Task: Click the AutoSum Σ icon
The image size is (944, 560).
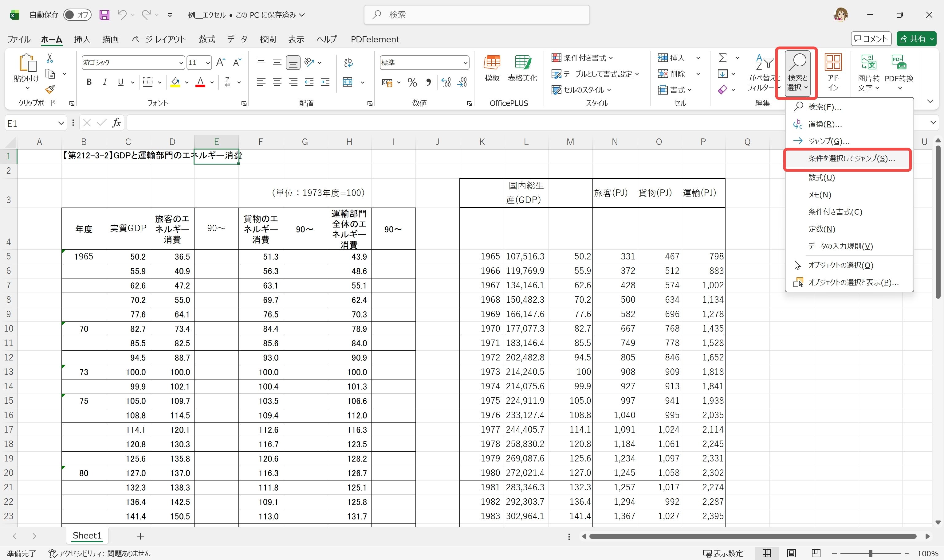Action: tap(723, 57)
